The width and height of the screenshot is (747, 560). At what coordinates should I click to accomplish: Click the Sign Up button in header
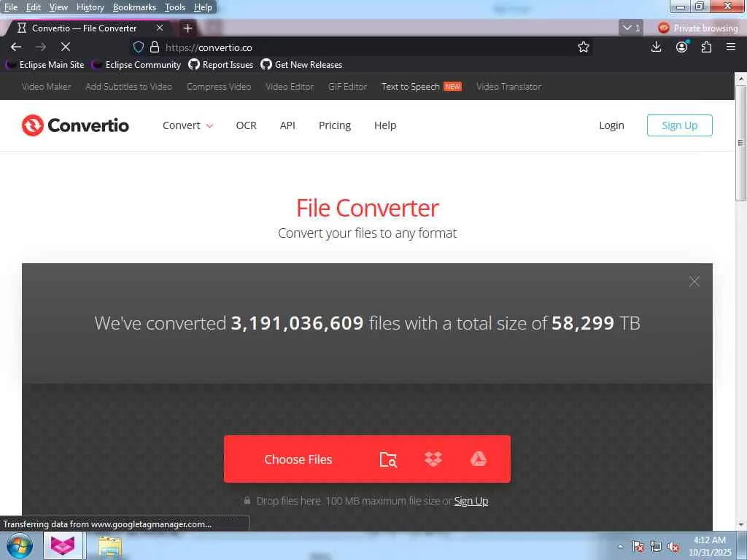click(679, 125)
